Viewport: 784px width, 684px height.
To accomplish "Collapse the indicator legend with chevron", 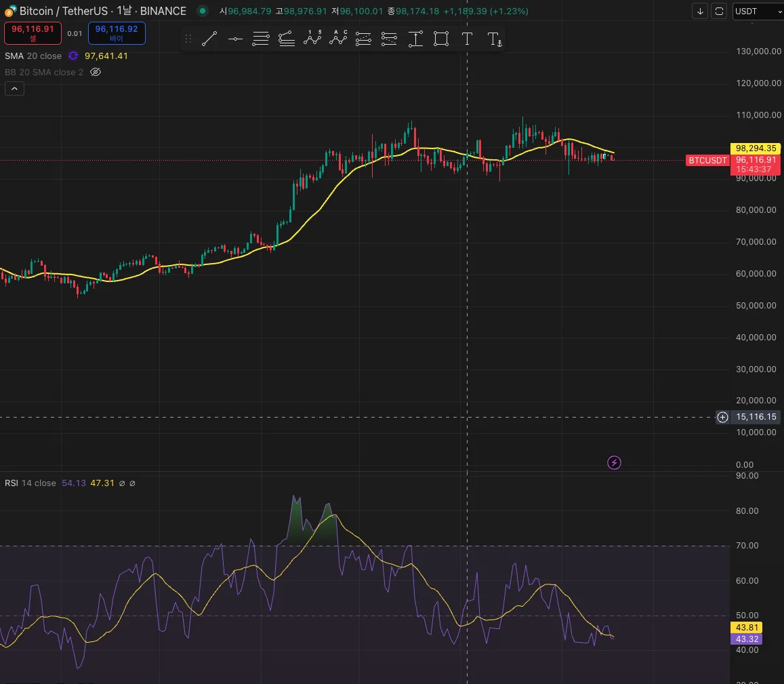I will tap(14, 89).
